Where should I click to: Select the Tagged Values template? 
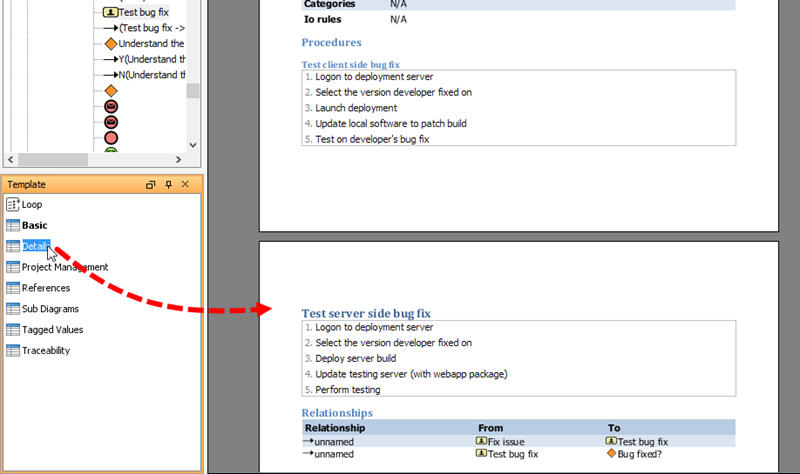point(52,330)
